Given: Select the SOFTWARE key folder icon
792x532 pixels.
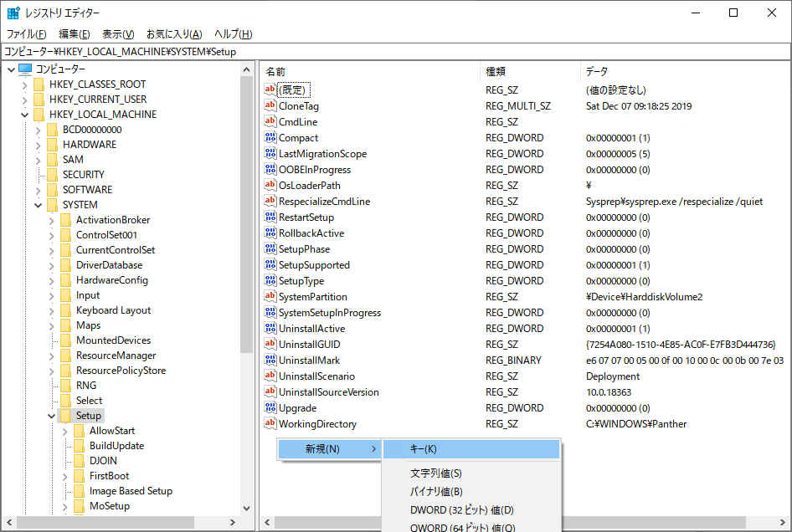Looking at the screenshot, I should [53, 190].
